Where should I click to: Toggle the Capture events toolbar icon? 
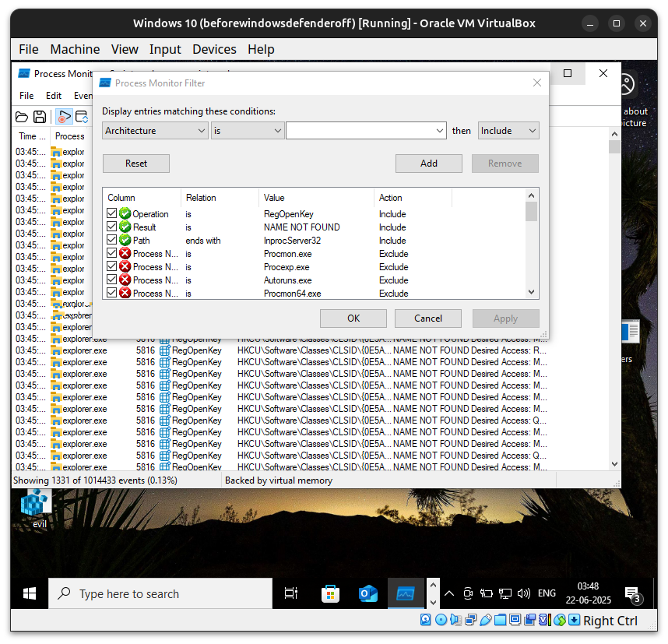coord(65,117)
